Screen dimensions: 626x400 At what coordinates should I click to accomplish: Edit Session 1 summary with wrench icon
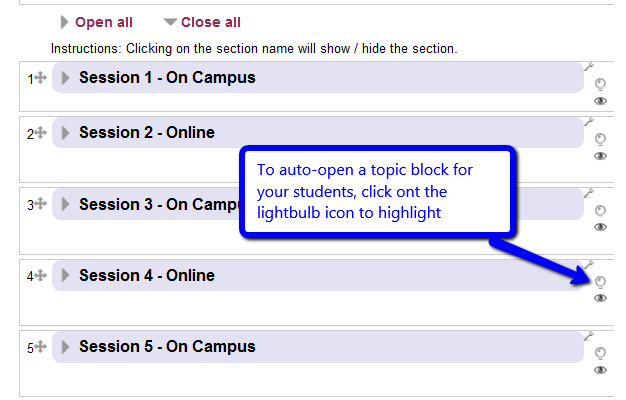589,67
